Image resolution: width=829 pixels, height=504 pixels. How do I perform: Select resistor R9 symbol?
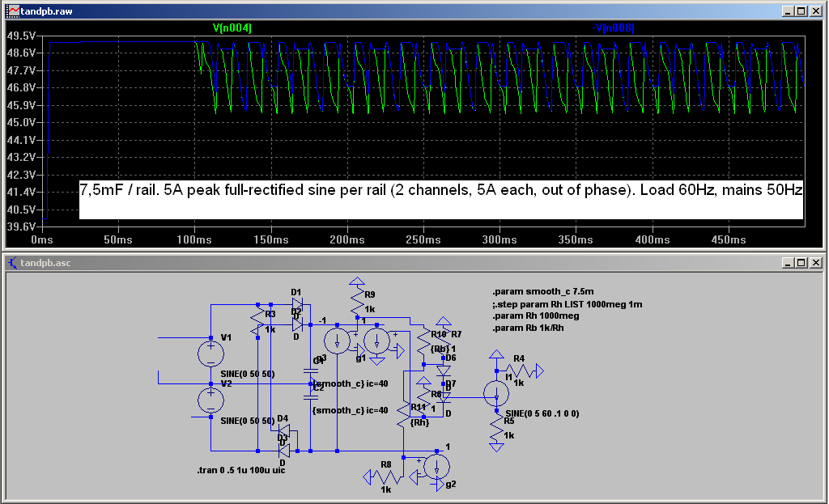tap(357, 301)
